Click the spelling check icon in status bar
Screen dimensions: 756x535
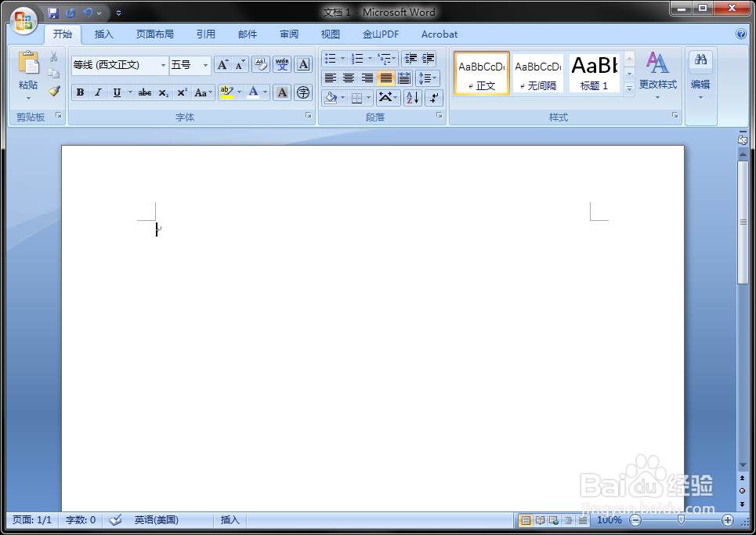pyautogui.click(x=115, y=520)
